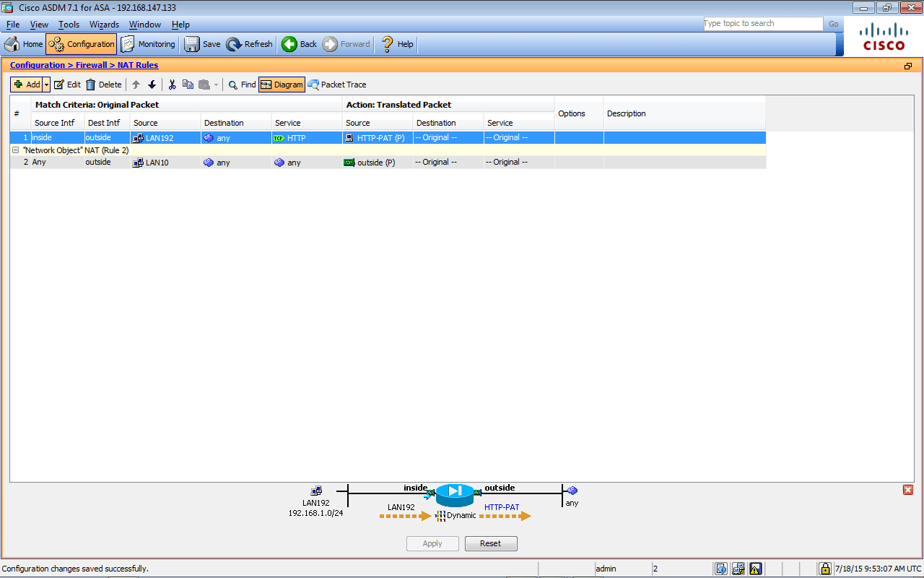Screen dimensions: 924x578
Task: Click the Cisco logo
Action: pos(884,37)
